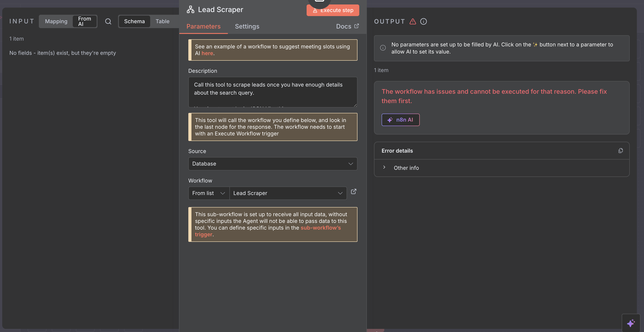This screenshot has width=644, height=332.
Task: Open the Source Database dropdown
Action: 272,164
